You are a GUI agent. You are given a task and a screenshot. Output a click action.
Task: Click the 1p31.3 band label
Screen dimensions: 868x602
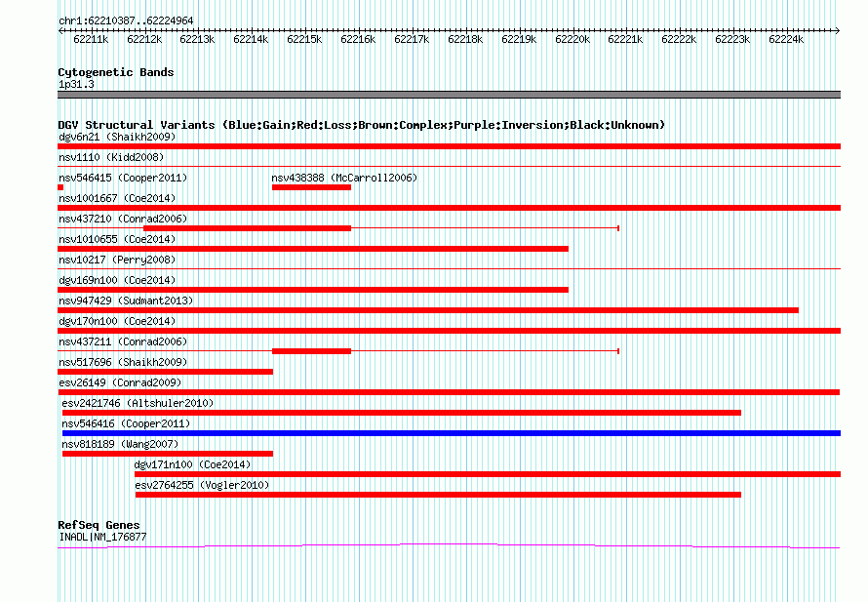(x=76, y=85)
